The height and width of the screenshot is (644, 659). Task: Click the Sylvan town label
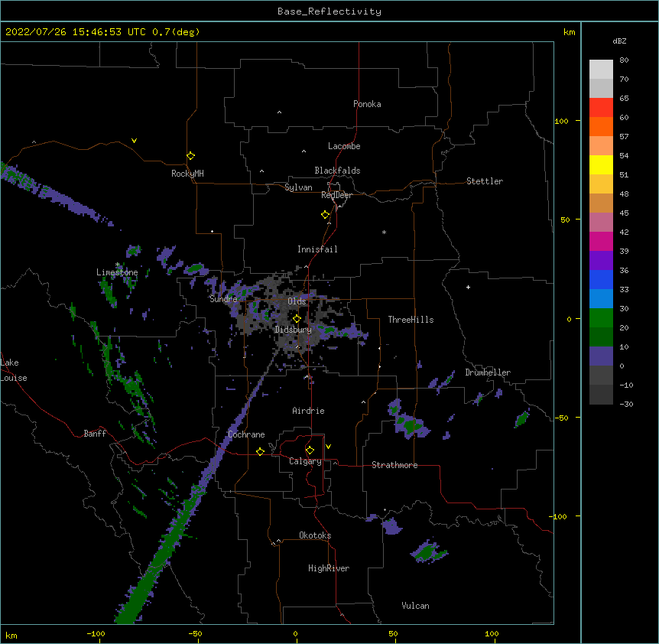click(298, 187)
